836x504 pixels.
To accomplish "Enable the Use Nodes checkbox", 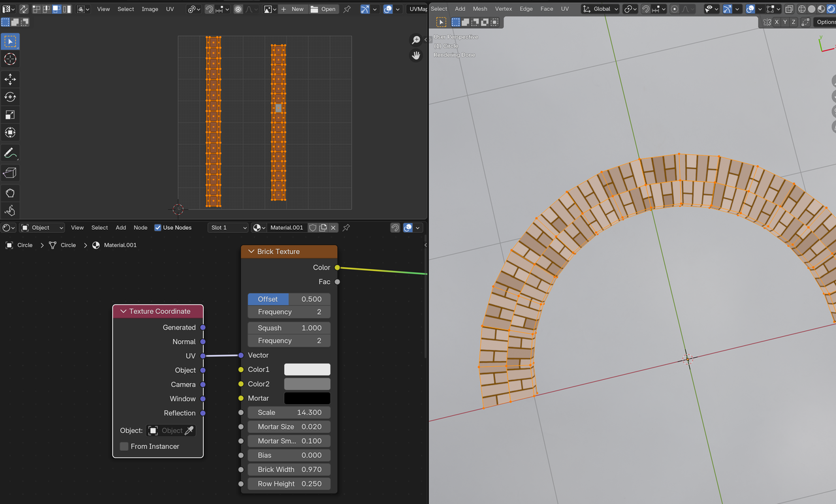I will coord(158,228).
